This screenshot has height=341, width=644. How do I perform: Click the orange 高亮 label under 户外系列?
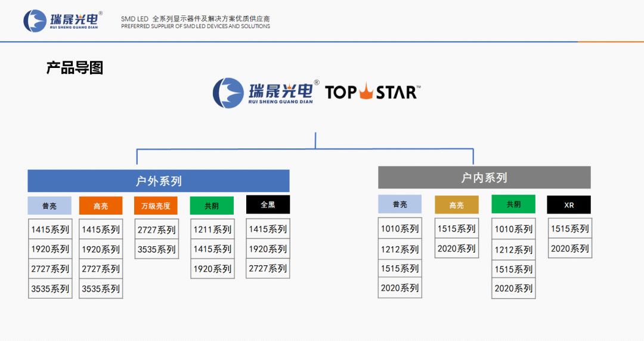coord(101,206)
